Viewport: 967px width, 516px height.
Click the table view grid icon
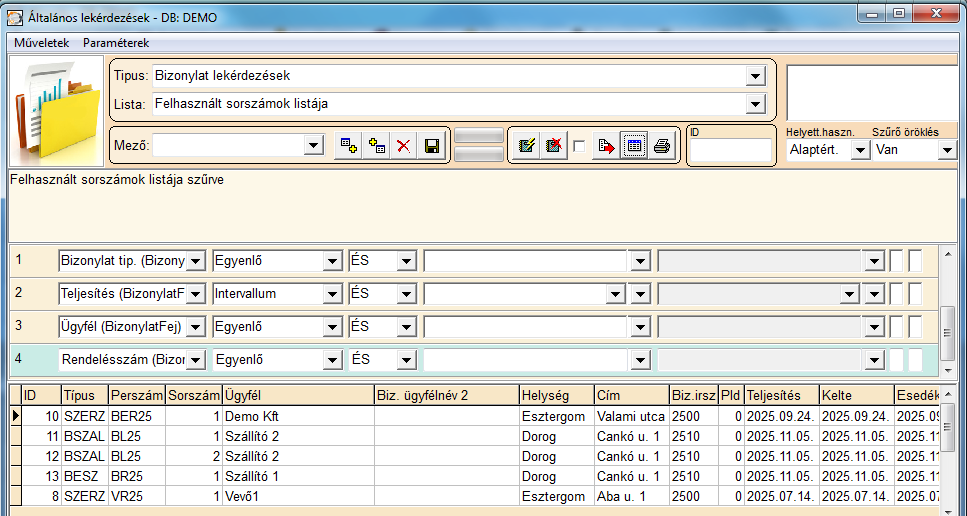(x=634, y=146)
